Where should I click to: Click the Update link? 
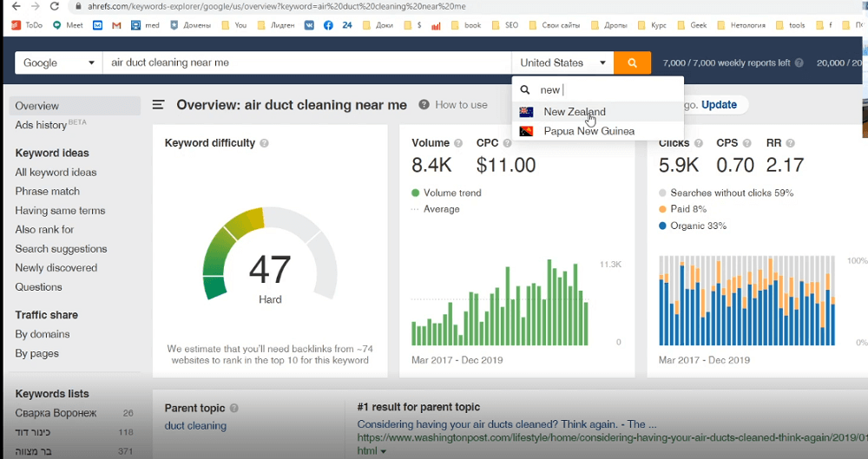(719, 105)
